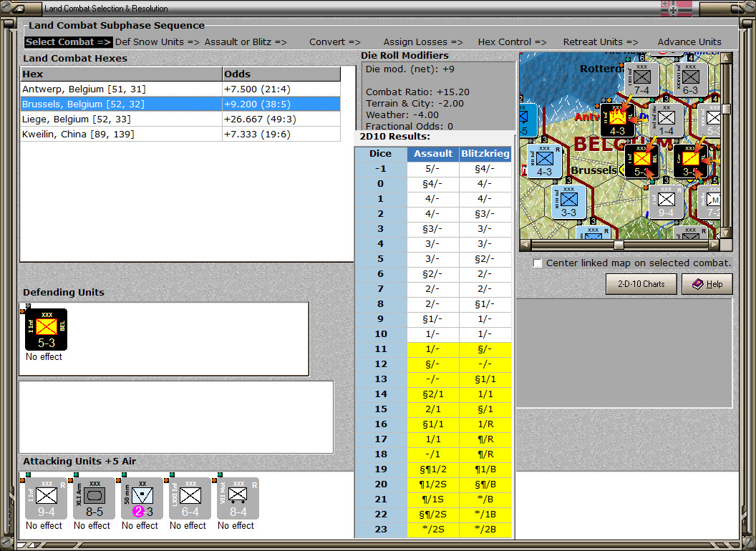Select the 50 mm artillery attacking unit

142,499
